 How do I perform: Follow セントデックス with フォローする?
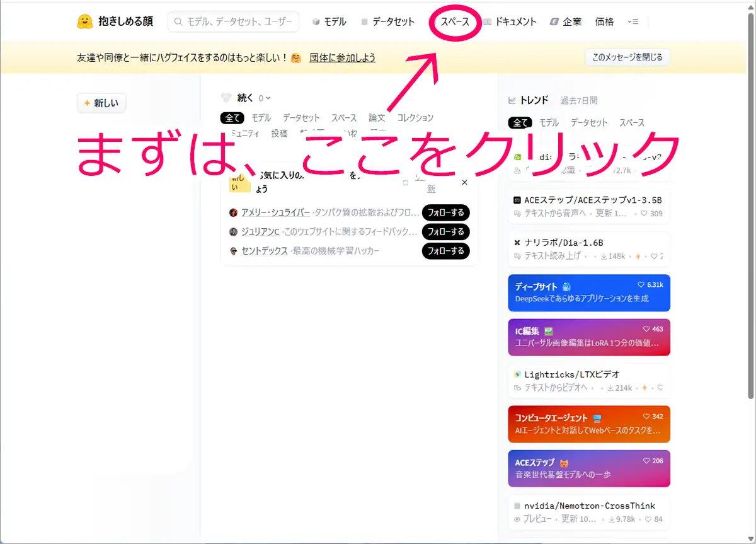tap(446, 251)
